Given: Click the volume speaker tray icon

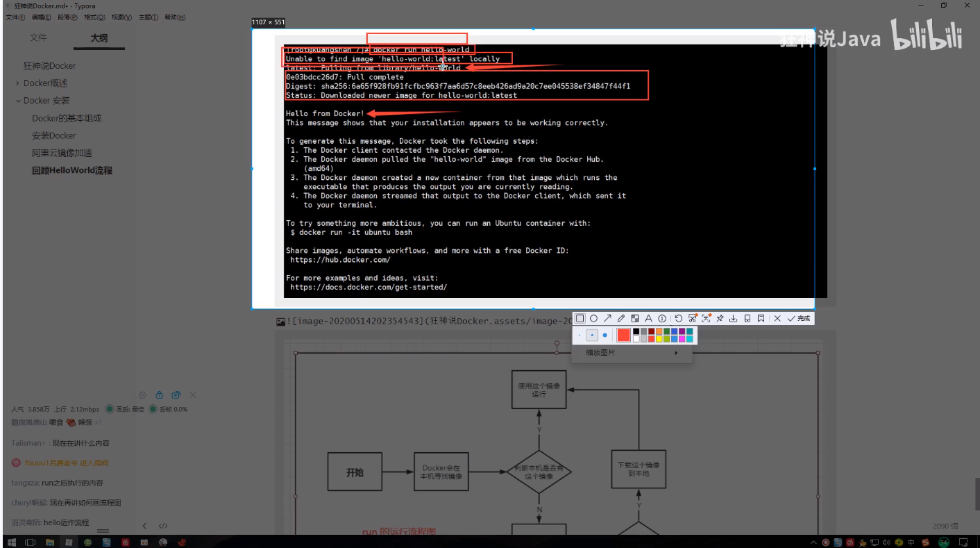Looking at the screenshot, I should 886,542.
